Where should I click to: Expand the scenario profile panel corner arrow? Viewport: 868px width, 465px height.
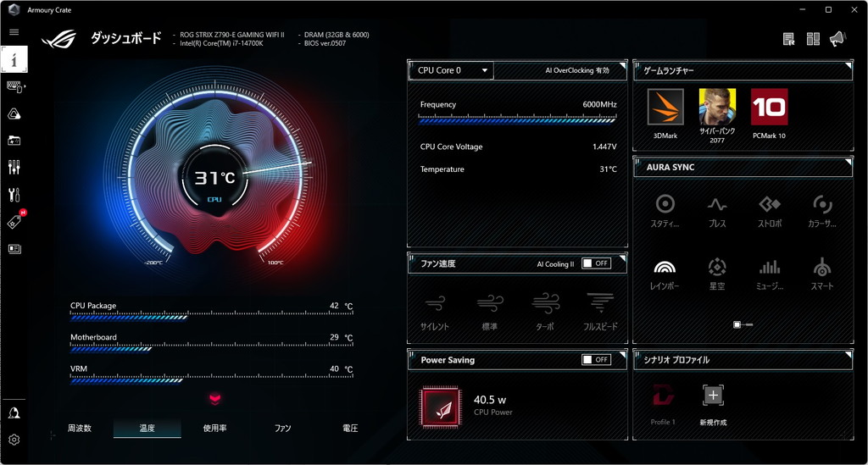(848, 354)
